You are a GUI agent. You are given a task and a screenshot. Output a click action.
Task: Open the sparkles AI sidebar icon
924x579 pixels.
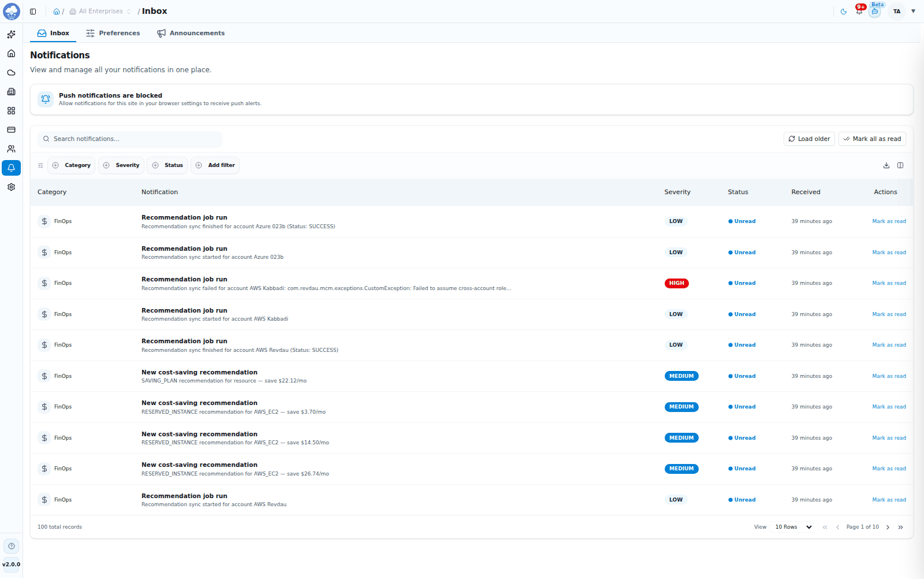click(11, 35)
